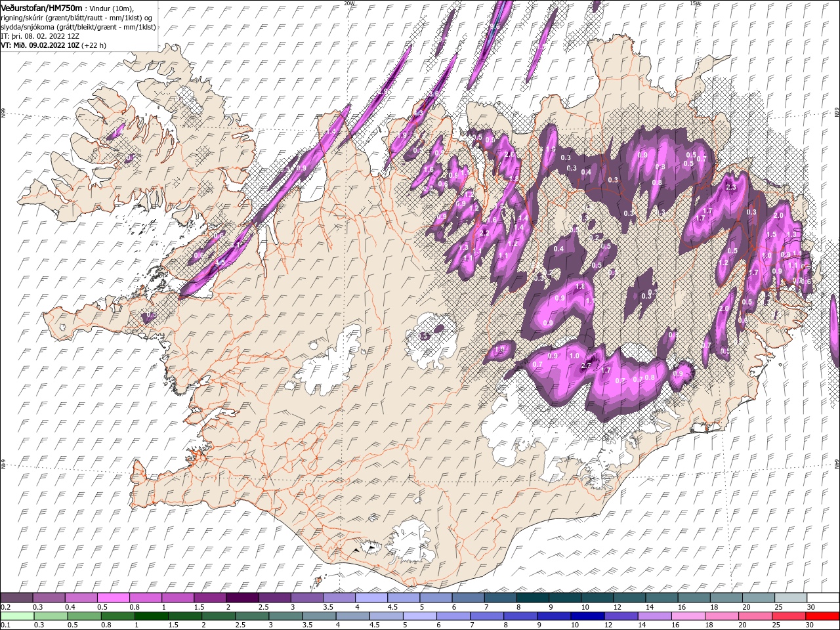Select the deep blue lower legend swatch at 10
This screenshot has height=630, width=840.
click(587, 616)
